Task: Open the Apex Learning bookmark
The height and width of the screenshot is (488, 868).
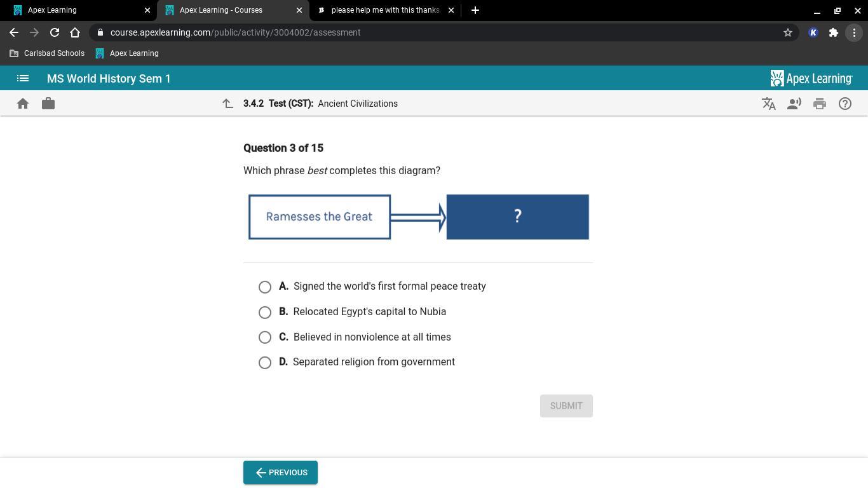Action: coord(127,53)
